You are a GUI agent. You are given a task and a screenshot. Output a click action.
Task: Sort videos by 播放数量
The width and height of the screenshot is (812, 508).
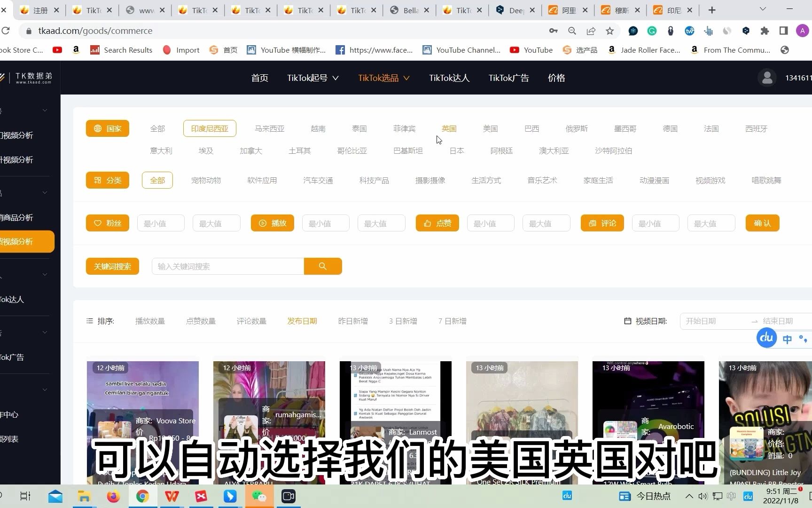pos(150,321)
